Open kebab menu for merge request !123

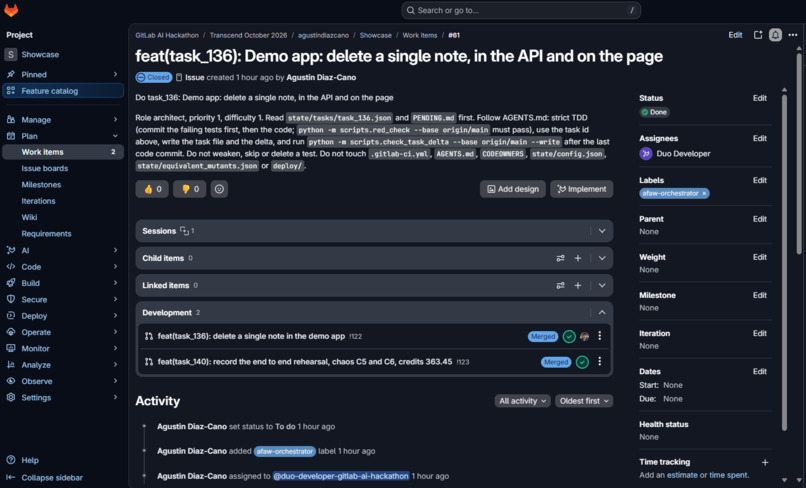(599, 362)
